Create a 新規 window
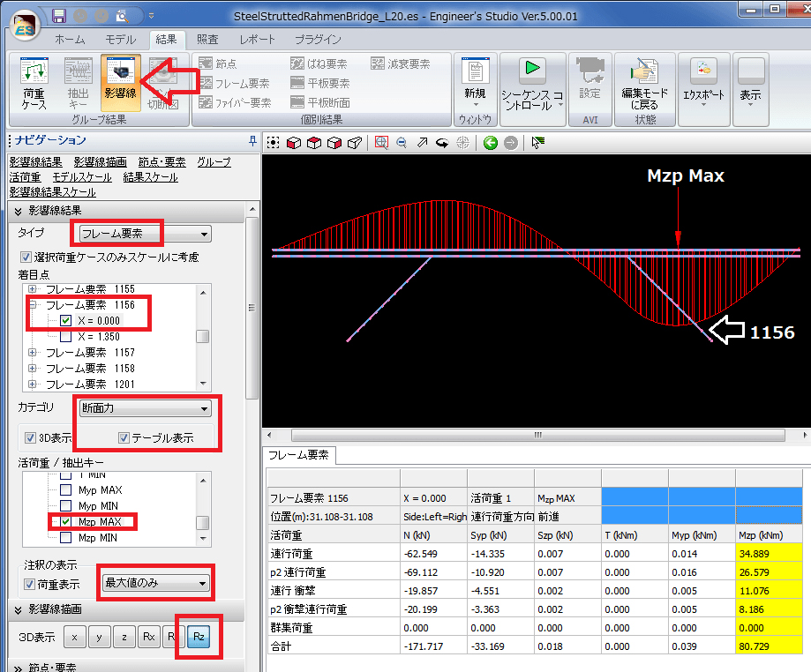The width and height of the screenshot is (811, 672). 476,83
